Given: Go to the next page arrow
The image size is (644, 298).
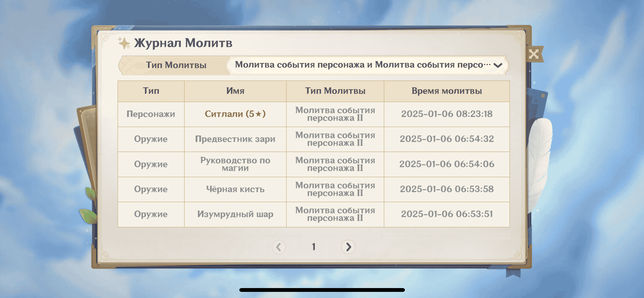Looking at the screenshot, I should [348, 247].
